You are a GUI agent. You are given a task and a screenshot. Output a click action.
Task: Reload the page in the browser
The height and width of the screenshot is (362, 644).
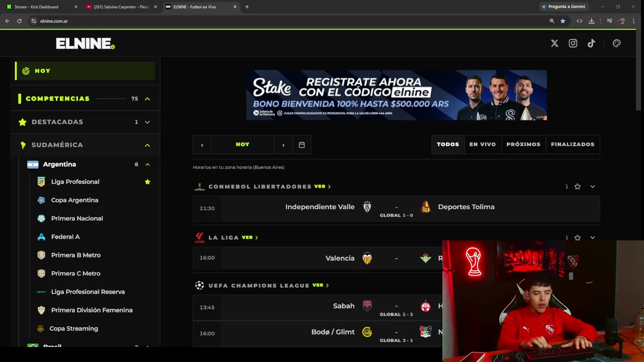click(x=19, y=21)
